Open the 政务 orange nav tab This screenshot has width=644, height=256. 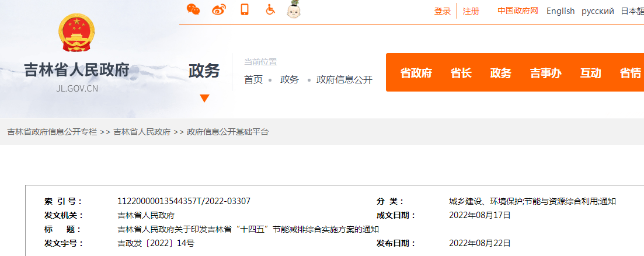(500, 73)
